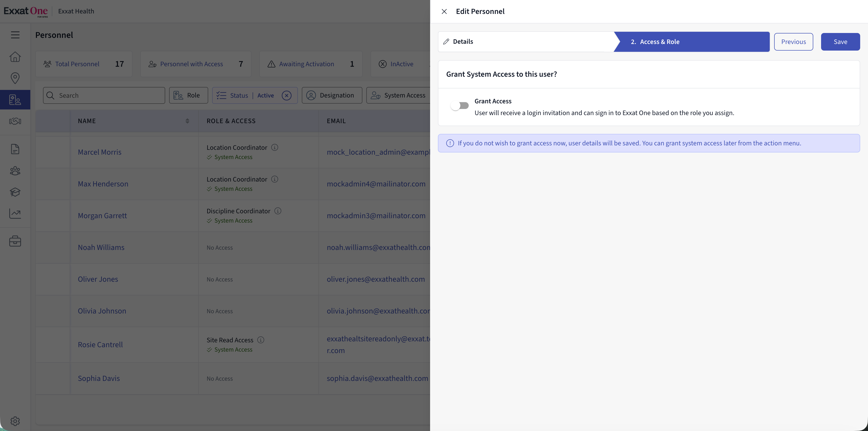This screenshot has width=868, height=431.
Task: Close the Edit Personnel panel
Action: [x=444, y=11]
